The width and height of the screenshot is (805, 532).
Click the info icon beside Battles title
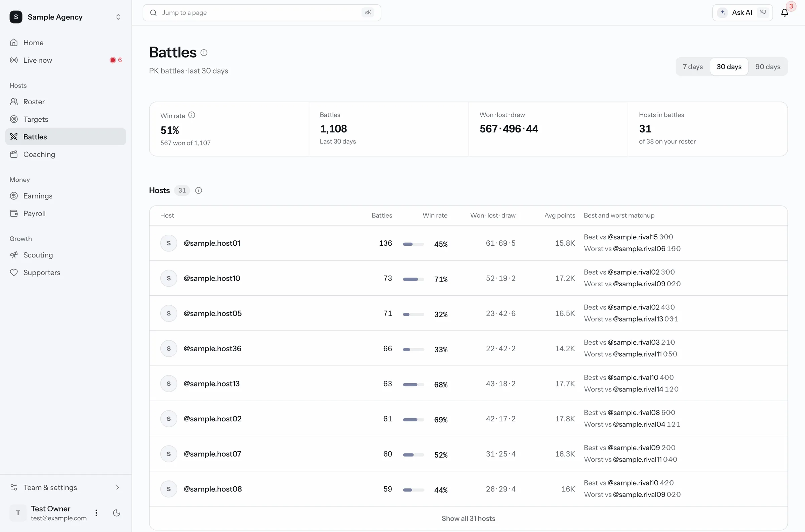pyautogui.click(x=204, y=53)
